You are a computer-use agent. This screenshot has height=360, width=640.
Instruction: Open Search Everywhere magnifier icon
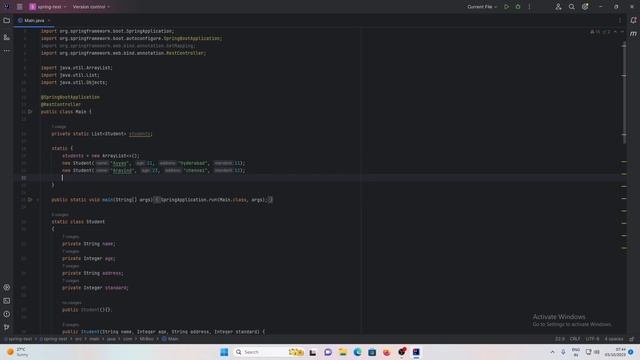tap(571, 7)
